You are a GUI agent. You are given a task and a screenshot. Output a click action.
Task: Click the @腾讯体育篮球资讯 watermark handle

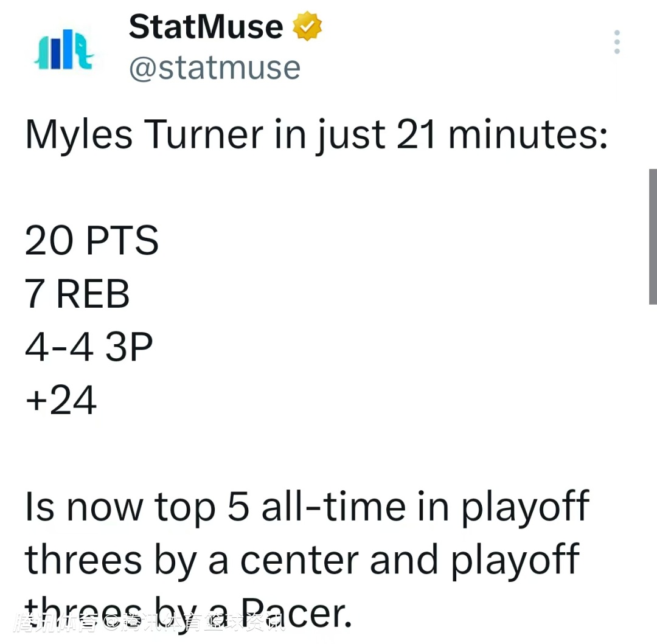pyautogui.click(x=195, y=622)
